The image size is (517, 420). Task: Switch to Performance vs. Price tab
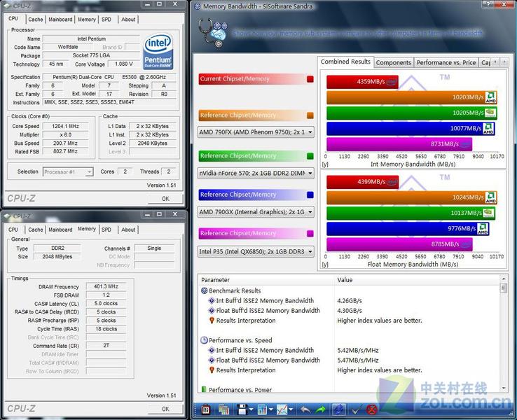coord(446,62)
